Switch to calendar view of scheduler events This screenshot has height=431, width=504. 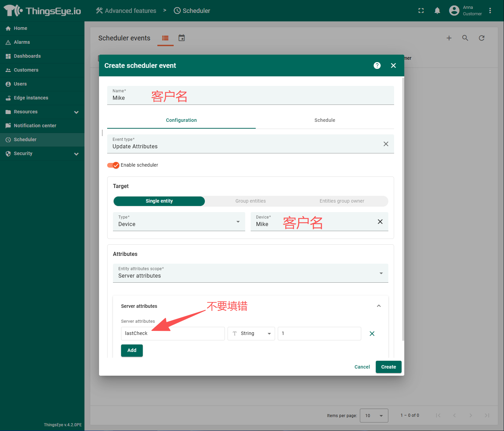[182, 38]
